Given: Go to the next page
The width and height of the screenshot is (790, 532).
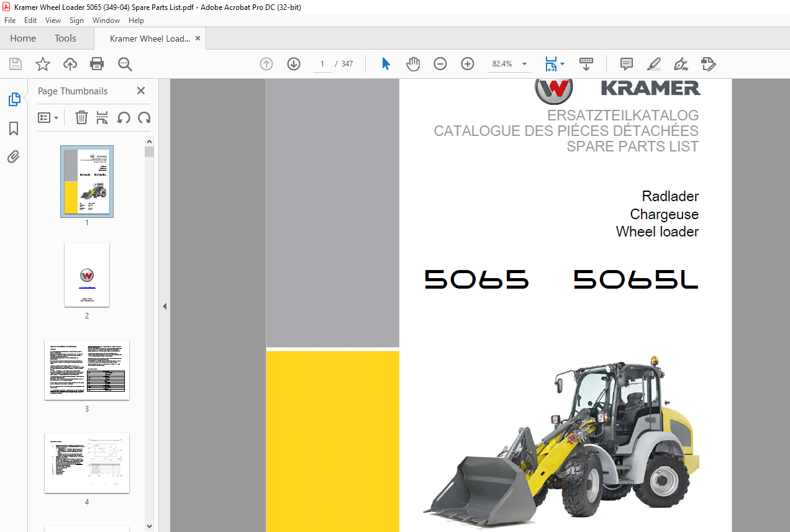Looking at the screenshot, I should (x=294, y=64).
